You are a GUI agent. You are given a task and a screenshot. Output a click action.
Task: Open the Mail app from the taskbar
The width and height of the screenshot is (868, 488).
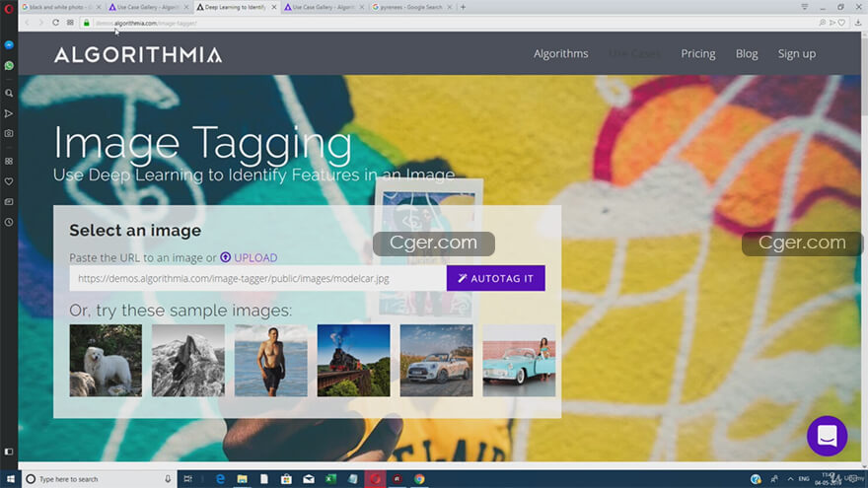[x=309, y=479]
